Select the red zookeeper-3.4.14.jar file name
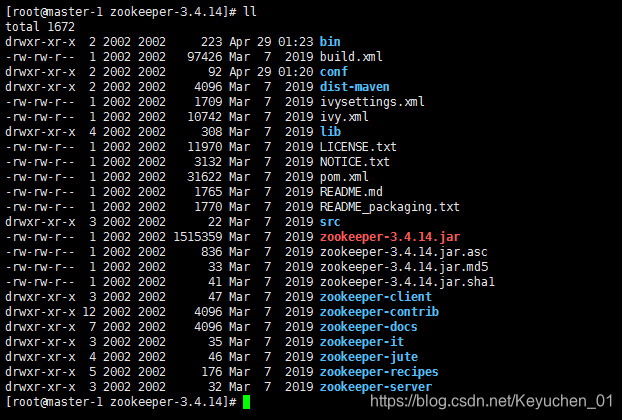 click(390, 237)
